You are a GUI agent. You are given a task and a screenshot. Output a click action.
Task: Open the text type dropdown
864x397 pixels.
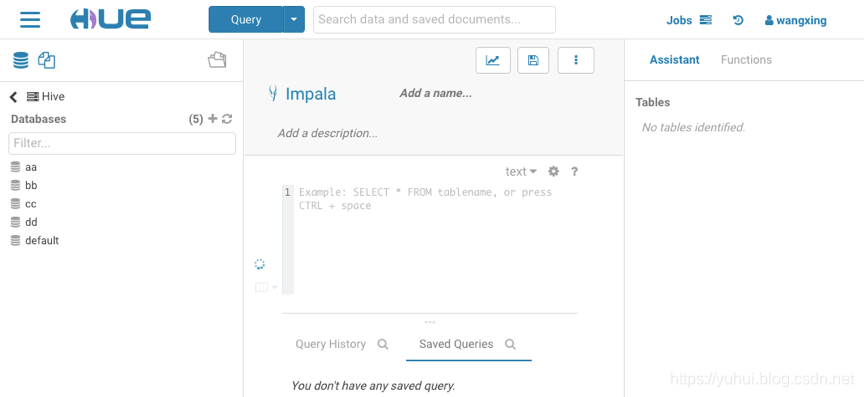(x=521, y=171)
